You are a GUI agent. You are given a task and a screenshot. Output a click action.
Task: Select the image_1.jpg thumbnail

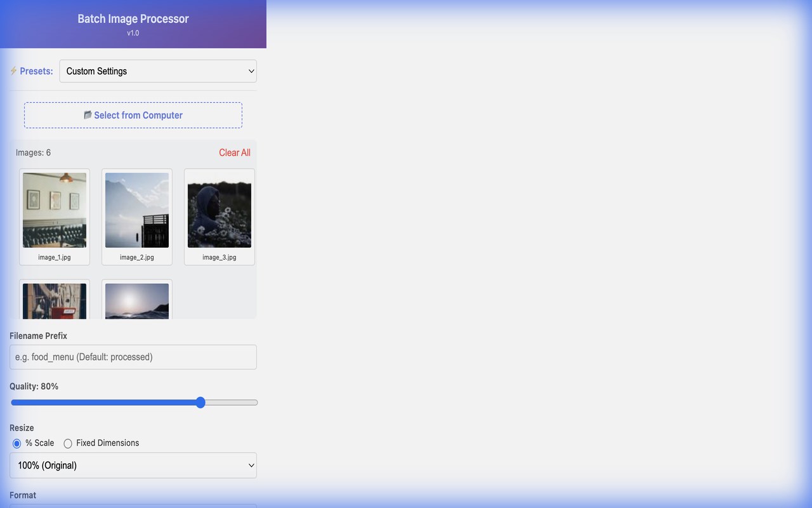click(x=55, y=210)
